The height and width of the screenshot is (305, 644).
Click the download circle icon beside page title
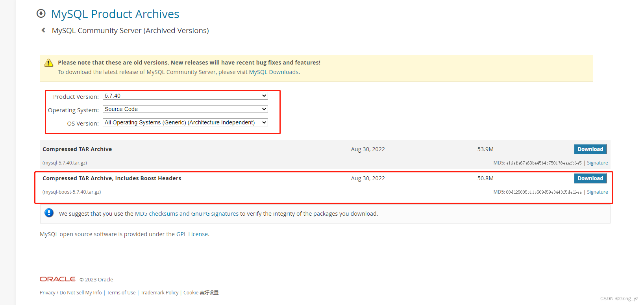[41, 14]
